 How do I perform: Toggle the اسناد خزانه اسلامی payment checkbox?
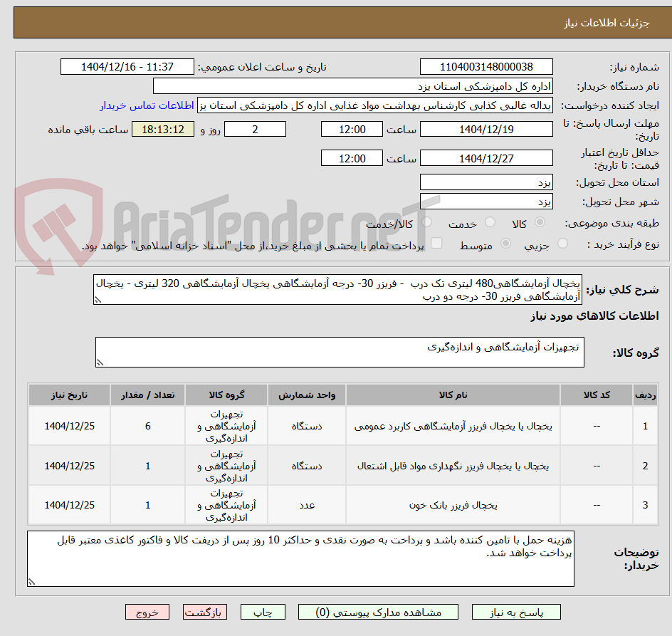(436, 243)
